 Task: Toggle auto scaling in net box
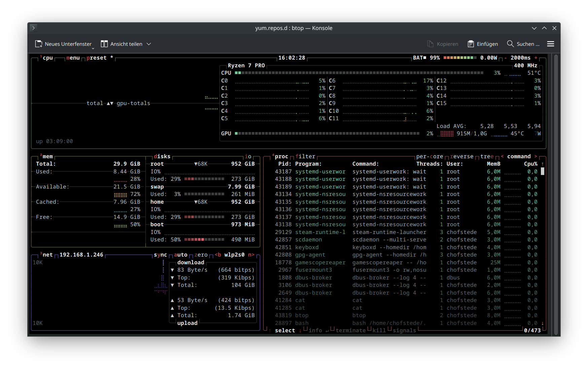pos(180,255)
